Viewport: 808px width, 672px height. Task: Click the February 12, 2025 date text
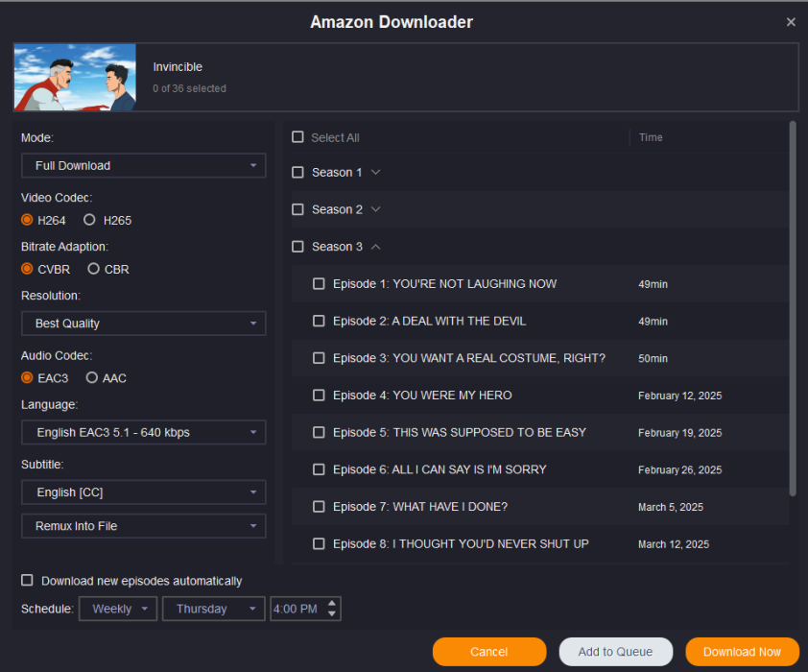(679, 396)
